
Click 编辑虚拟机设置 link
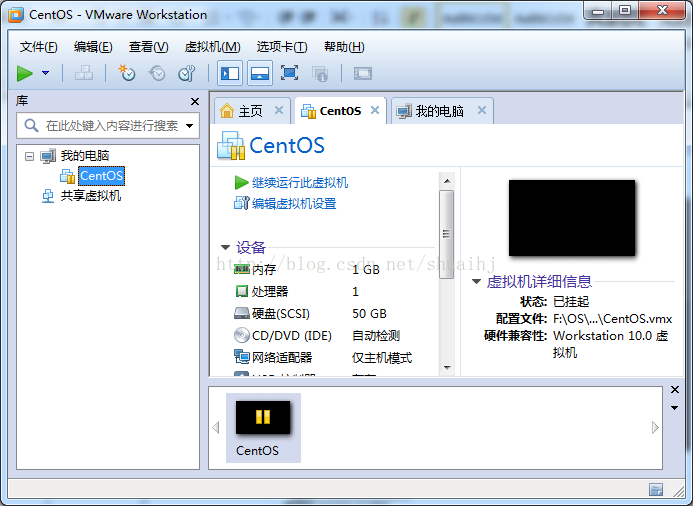[x=294, y=203]
